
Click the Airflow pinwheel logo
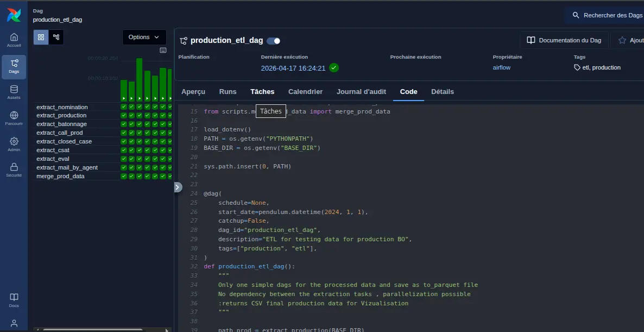[14, 14]
